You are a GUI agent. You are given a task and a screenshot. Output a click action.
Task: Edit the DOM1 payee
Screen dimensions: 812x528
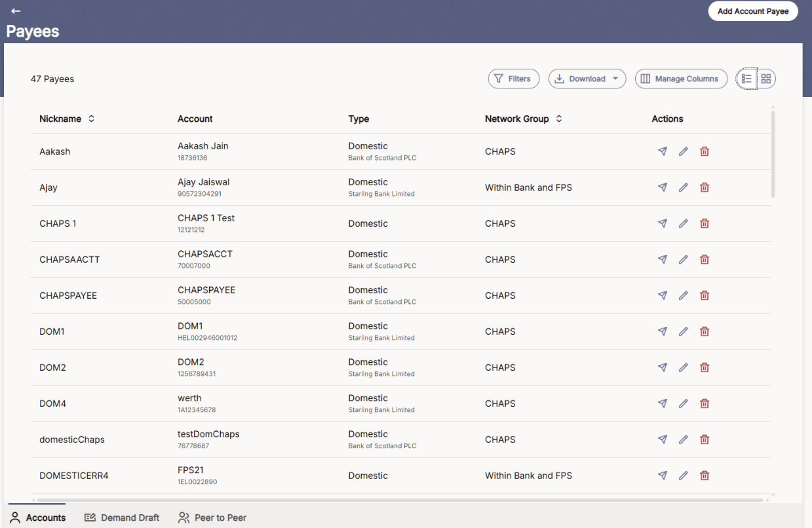[x=684, y=331]
